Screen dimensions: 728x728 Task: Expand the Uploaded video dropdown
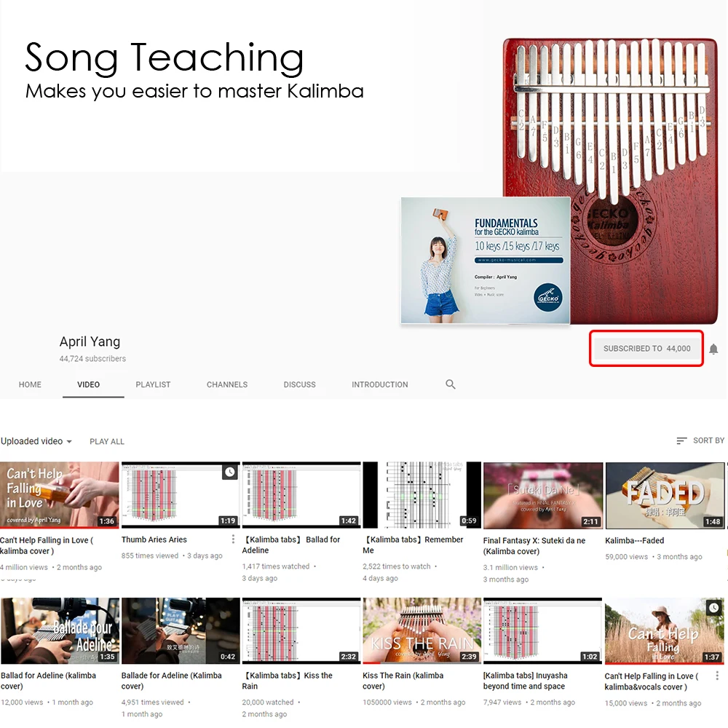coord(36,441)
